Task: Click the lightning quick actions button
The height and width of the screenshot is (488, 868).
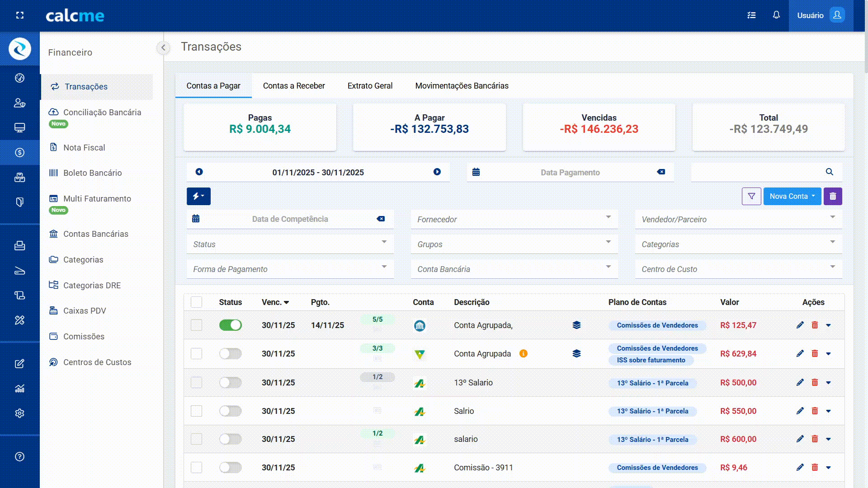Action: pyautogui.click(x=198, y=196)
